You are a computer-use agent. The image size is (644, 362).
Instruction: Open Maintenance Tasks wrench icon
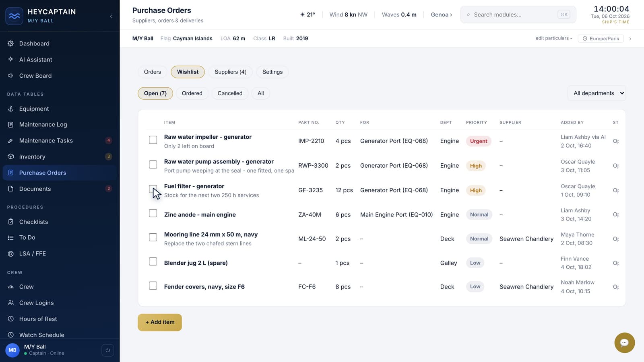pos(11,141)
